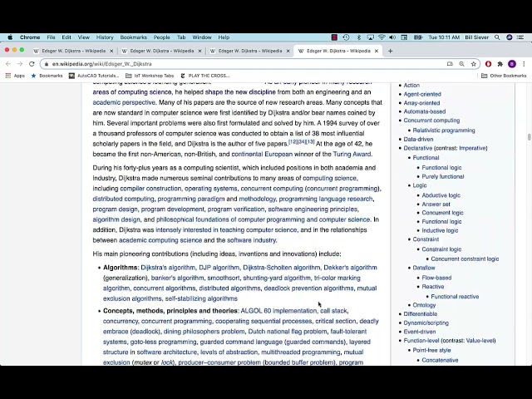Open the Concurrent constraint logic sidebar link
This screenshot has height=399, width=532.
click(465, 259)
